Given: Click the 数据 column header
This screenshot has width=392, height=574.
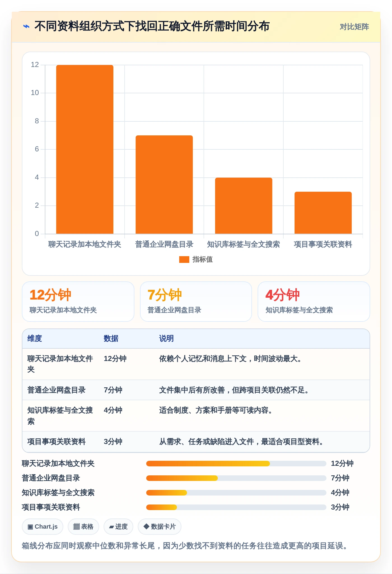Looking at the screenshot, I should [x=111, y=339].
